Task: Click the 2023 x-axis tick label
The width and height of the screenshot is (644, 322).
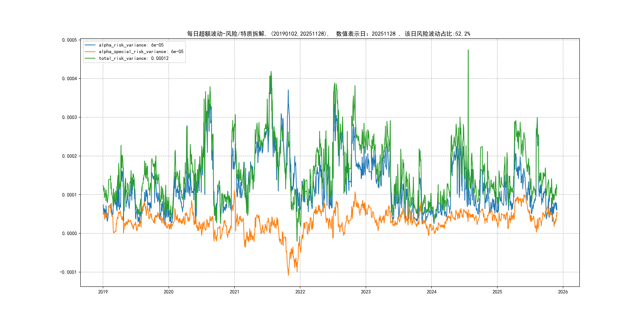Action: (x=366, y=292)
